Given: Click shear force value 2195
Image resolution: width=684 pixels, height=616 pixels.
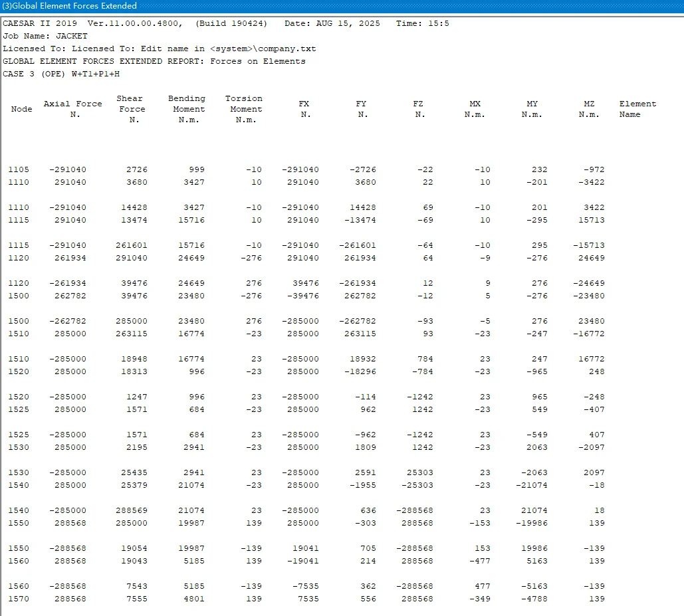Looking at the screenshot, I should (137, 448).
